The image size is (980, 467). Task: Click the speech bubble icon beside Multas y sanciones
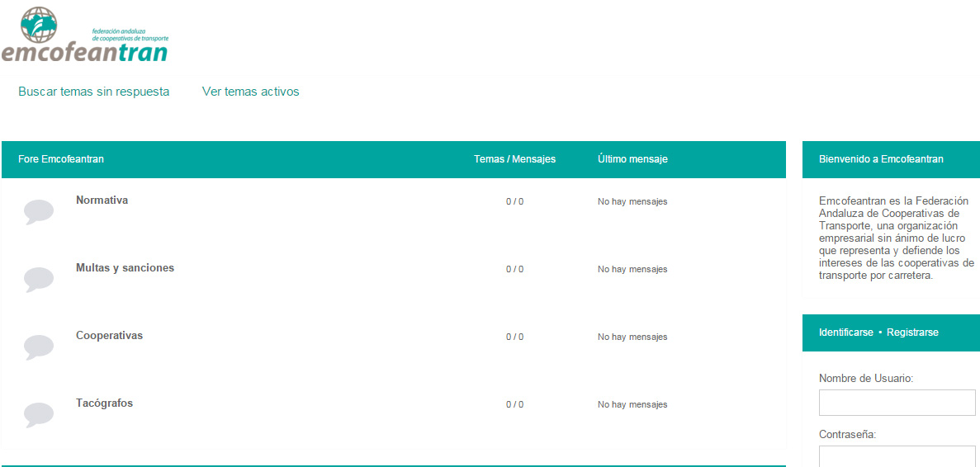tap(39, 280)
